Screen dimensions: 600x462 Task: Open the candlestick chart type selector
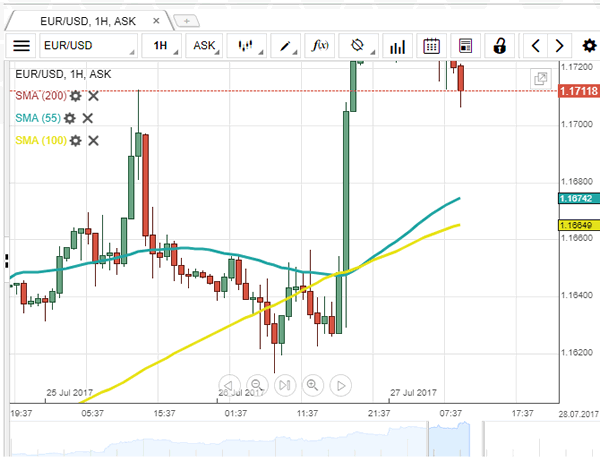coord(246,46)
